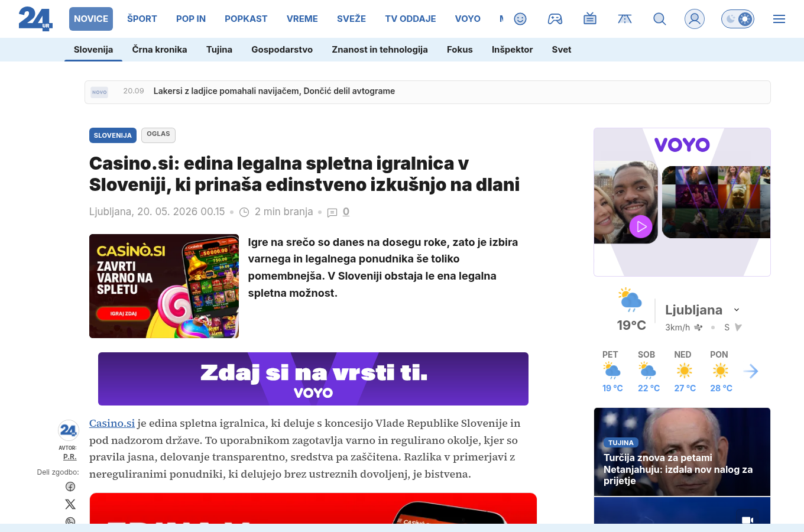Image resolution: width=804 pixels, height=532 pixels.
Task: Open site search magnifier
Action: point(660,19)
